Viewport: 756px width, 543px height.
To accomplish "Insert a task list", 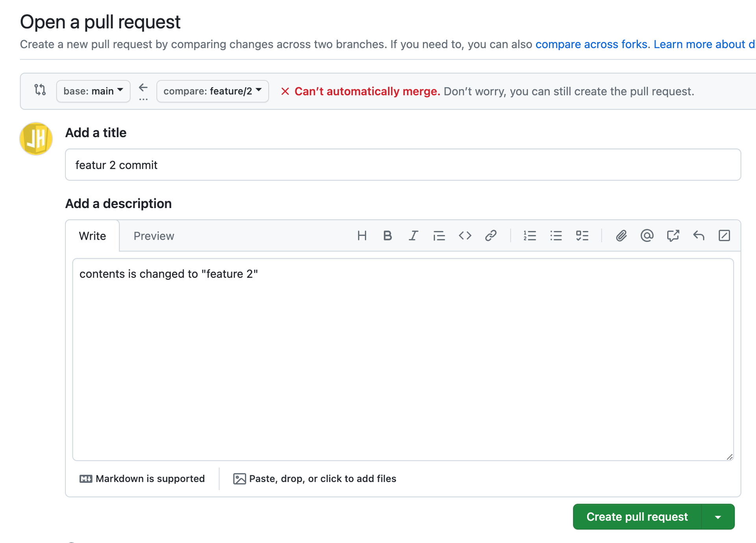I will pos(582,236).
